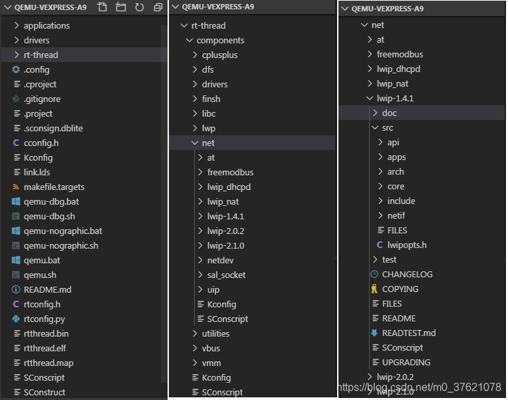Screen dimensions: 508x400
Task: Click the New File icon in left panel header
Action: pyautogui.click(x=102, y=7)
